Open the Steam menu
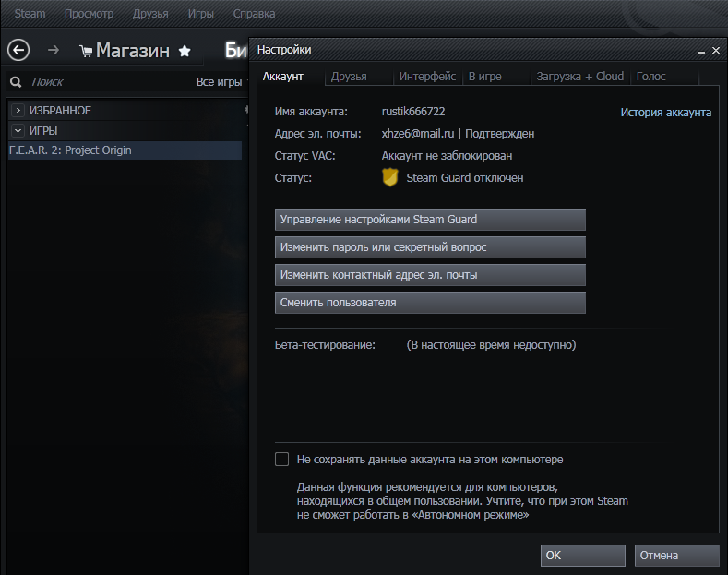 [x=30, y=14]
